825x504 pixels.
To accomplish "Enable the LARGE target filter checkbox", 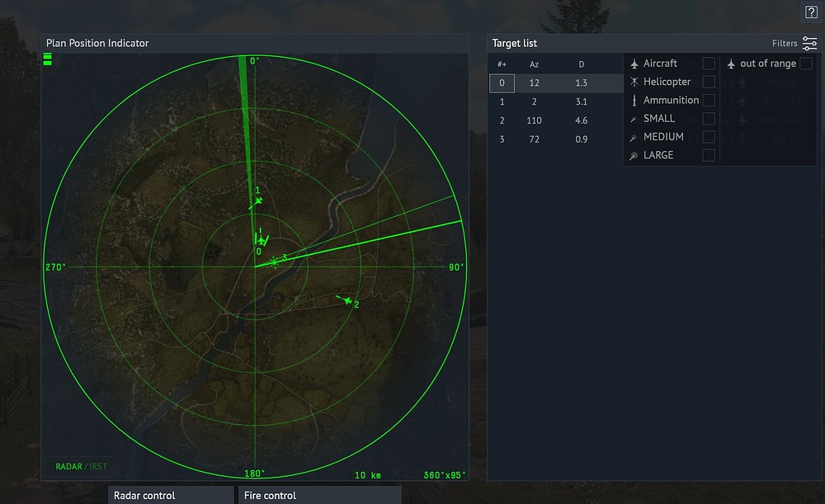I will 709,155.
